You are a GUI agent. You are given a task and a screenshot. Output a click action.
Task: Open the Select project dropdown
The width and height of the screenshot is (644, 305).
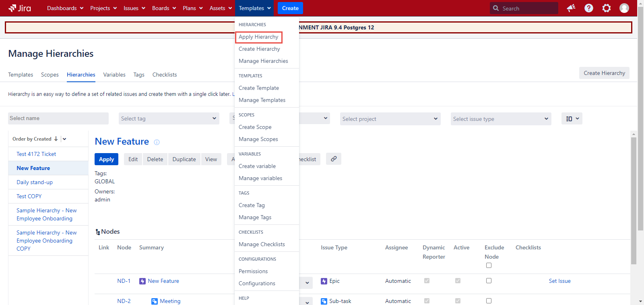click(390, 119)
